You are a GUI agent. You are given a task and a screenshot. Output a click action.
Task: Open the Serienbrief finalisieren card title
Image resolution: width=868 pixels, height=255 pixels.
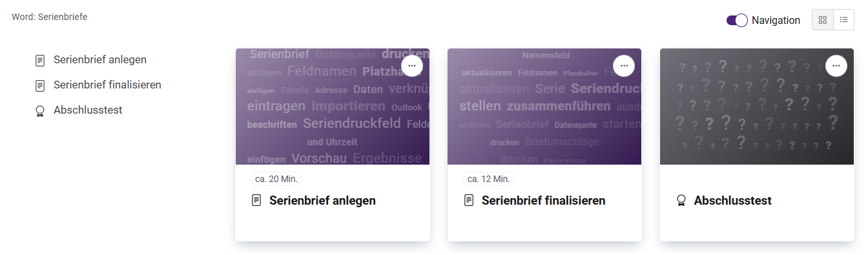point(543,201)
